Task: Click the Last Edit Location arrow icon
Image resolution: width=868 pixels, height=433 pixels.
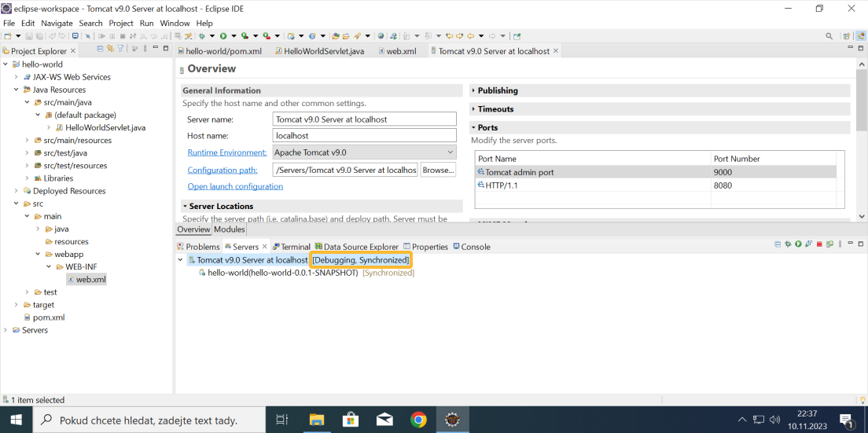Action: point(450,36)
